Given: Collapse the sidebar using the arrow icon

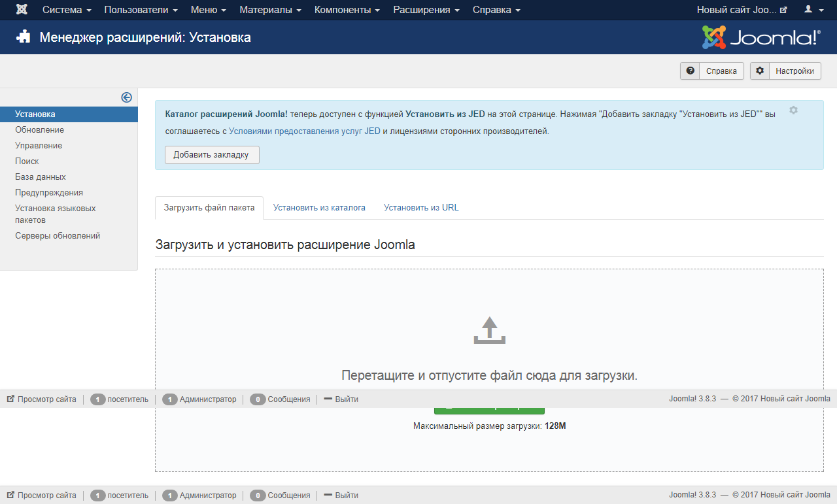Looking at the screenshot, I should click(127, 97).
